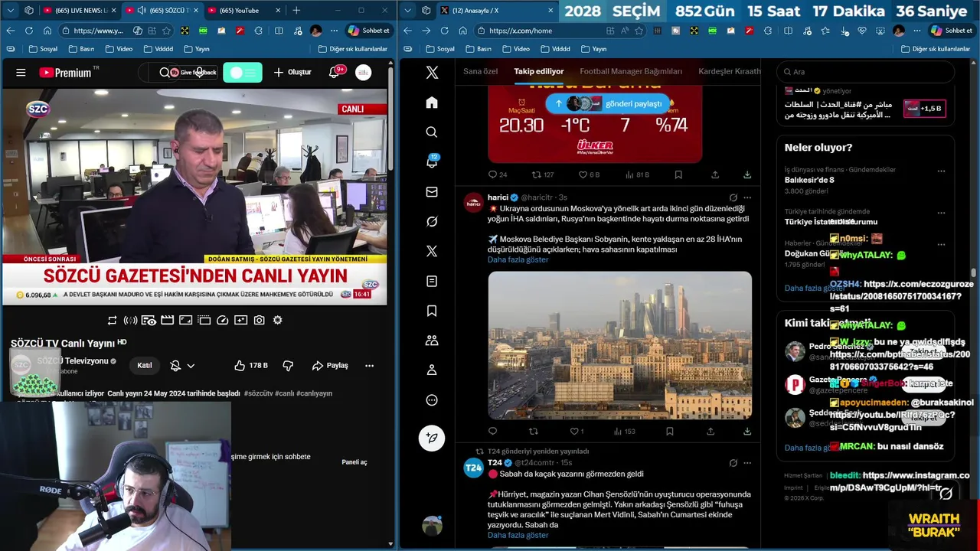Open YouTube notifications bell with 9+ badge
The width and height of the screenshot is (980, 551).
pyautogui.click(x=334, y=72)
